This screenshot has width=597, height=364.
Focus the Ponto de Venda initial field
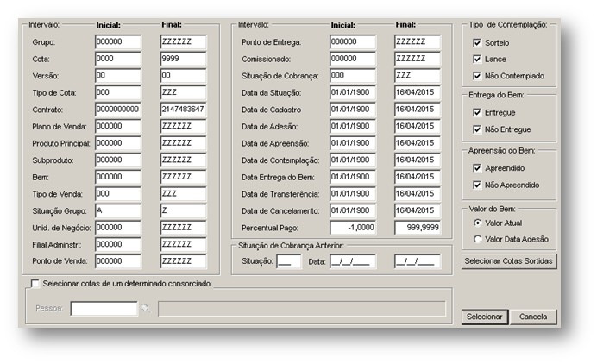tap(118, 261)
